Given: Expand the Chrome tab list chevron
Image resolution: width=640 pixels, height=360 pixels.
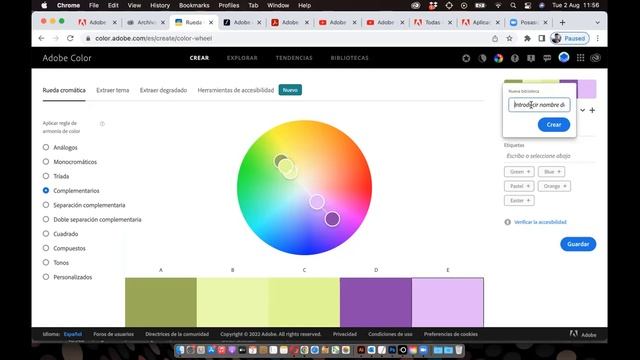Looking at the screenshot, I should point(598,22).
